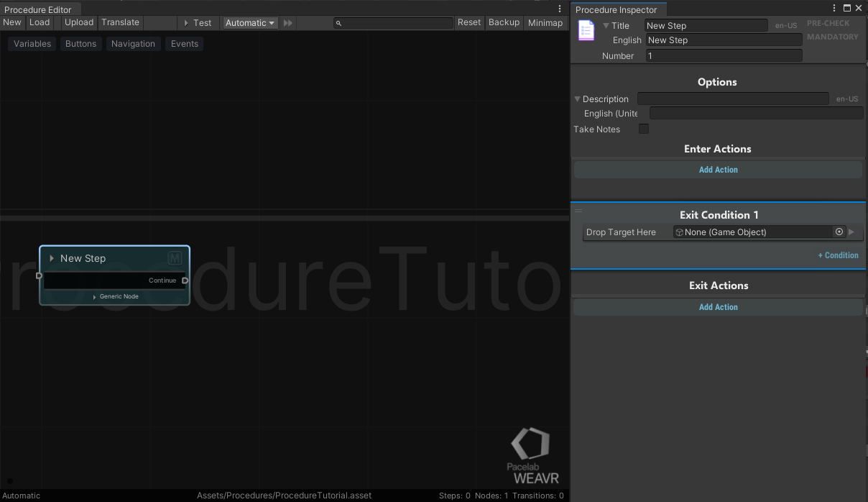868x502 pixels.
Task: Maximize the Procedure Inspector panel
Action: click(846, 8)
